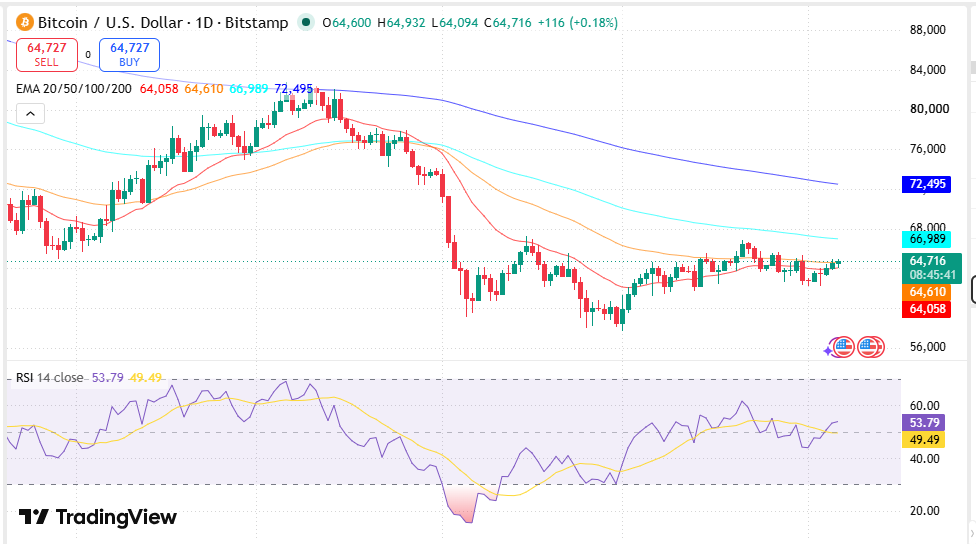
Task: Click the 80,000 price scale tick
Action: [929, 109]
